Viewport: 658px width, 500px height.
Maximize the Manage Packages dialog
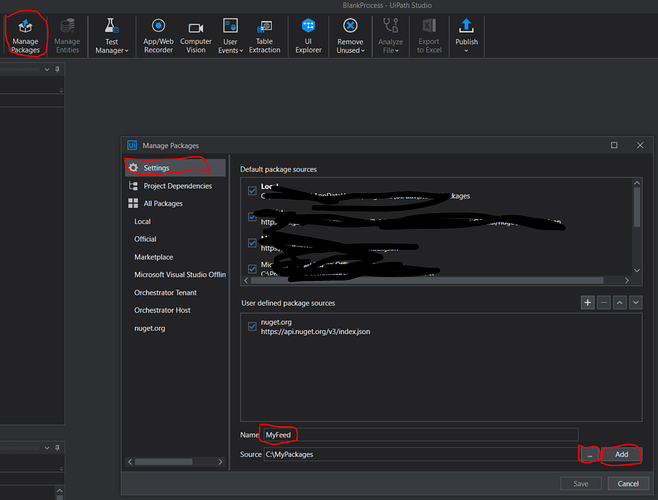pyautogui.click(x=614, y=145)
